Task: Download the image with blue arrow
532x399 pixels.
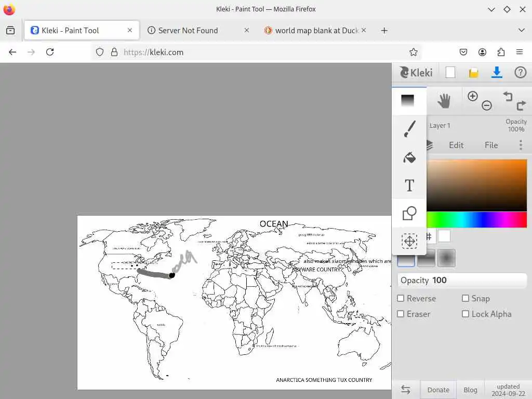Action: point(497,72)
